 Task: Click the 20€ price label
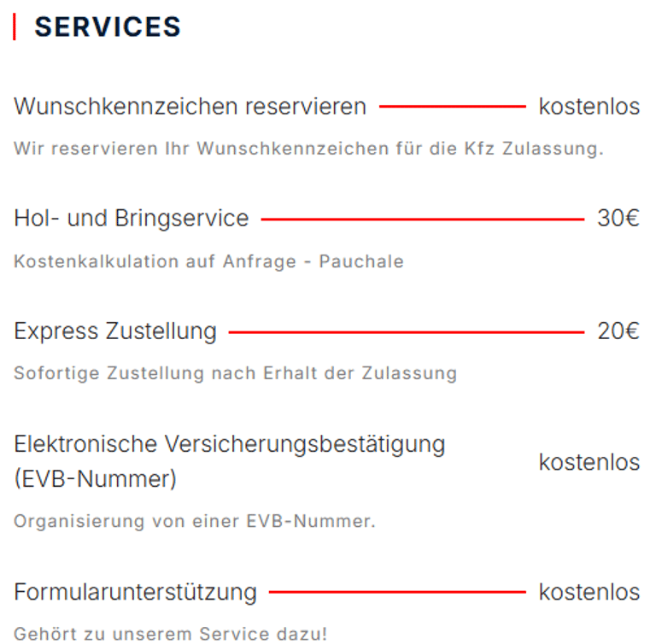618,331
